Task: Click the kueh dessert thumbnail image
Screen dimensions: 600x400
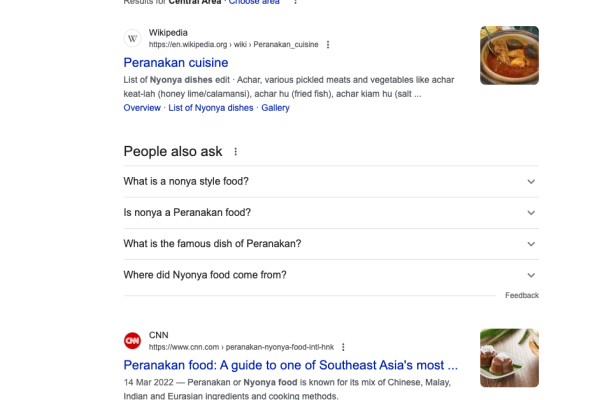Action: tap(509, 358)
